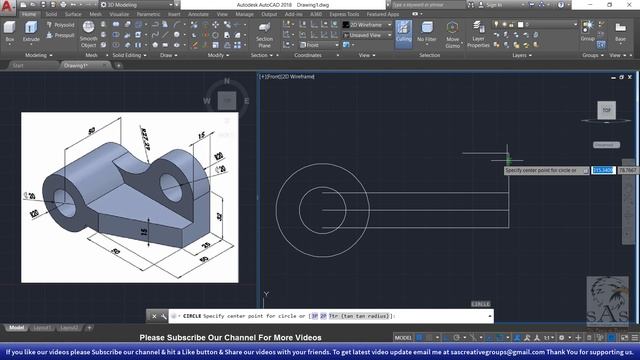Click the Unnamed UCS button below ViewCube

[x=606, y=145]
